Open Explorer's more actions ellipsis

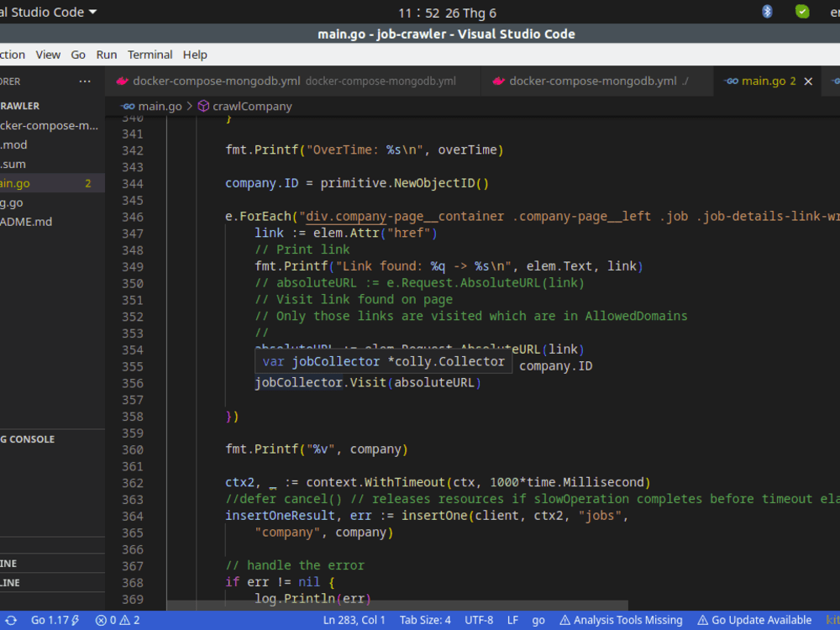pyautogui.click(x=85, y=81)
